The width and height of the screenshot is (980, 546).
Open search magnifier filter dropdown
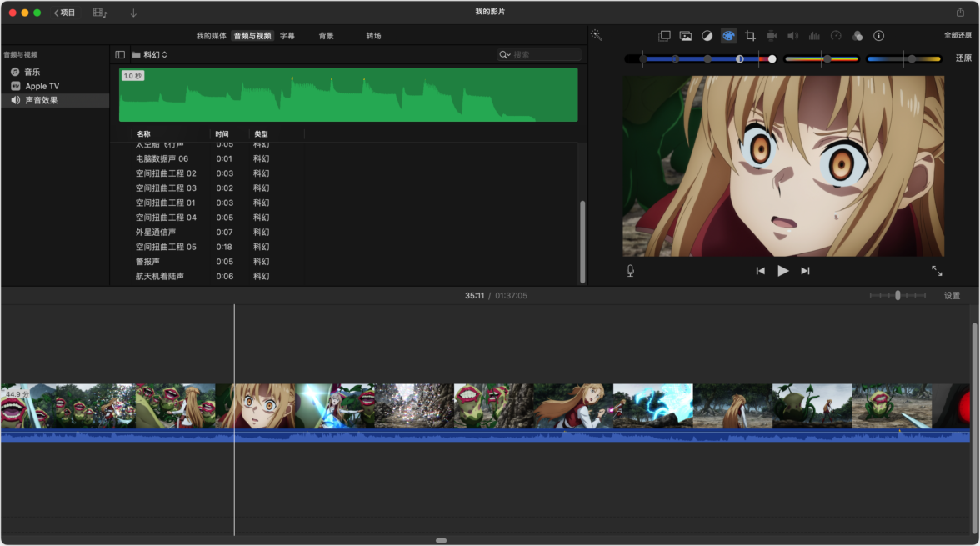[504, 54]
